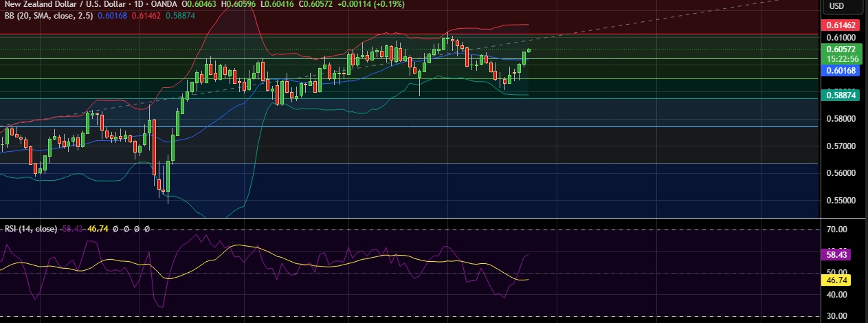The height and width of the screenshot is (323, 868).
Task: Click the 70.00 RSI scale value
Action: pyautogui.click(x=837, y=230)
